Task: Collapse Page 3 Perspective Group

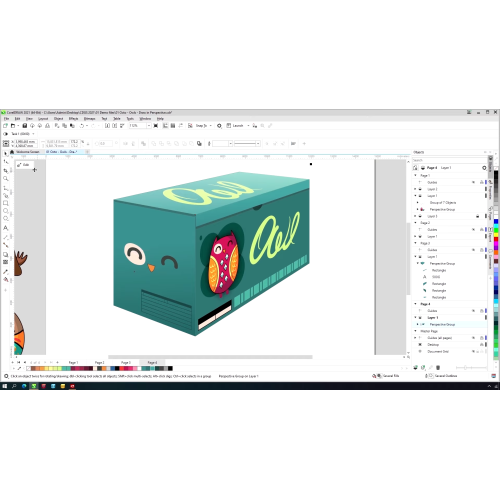Action: (x=418, y=263)
